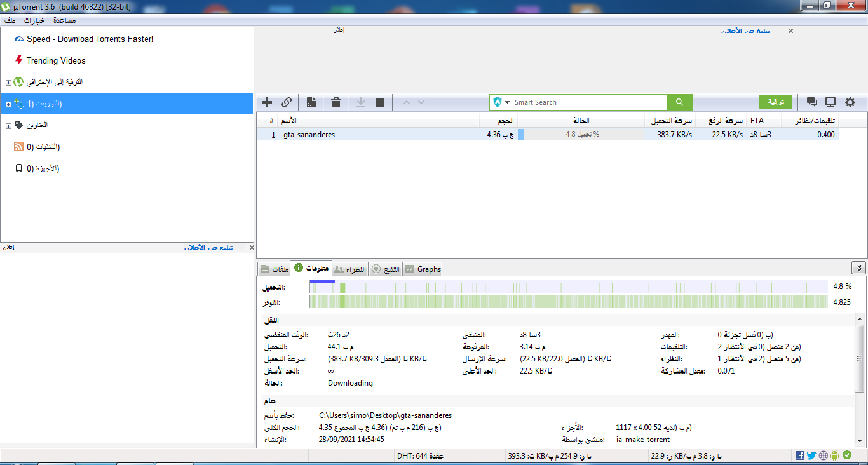
Task: Click the Create New Torrent file icon
Action: (x=311, y=102)
